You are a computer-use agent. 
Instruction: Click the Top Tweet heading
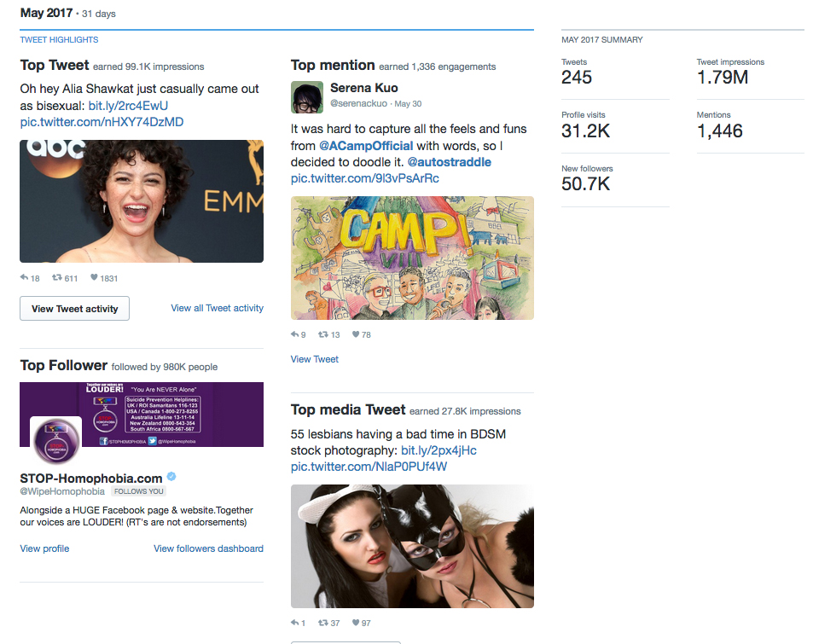point(55,66)
